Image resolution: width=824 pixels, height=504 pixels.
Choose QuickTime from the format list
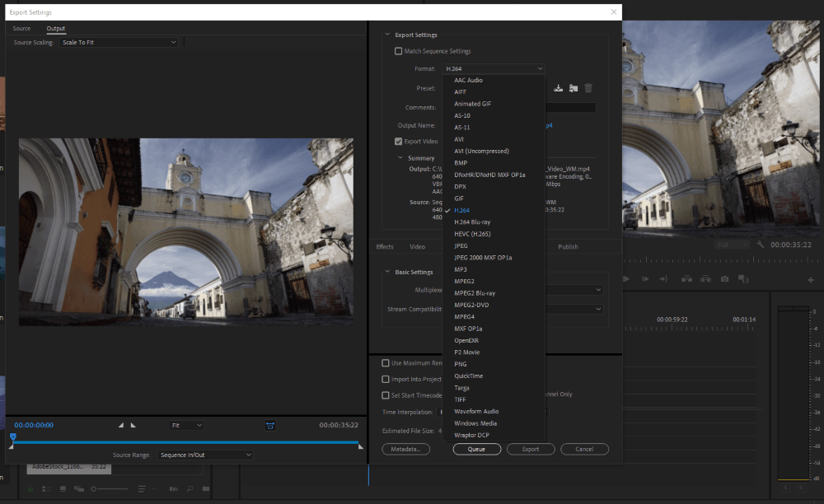[x=494, y=376]
